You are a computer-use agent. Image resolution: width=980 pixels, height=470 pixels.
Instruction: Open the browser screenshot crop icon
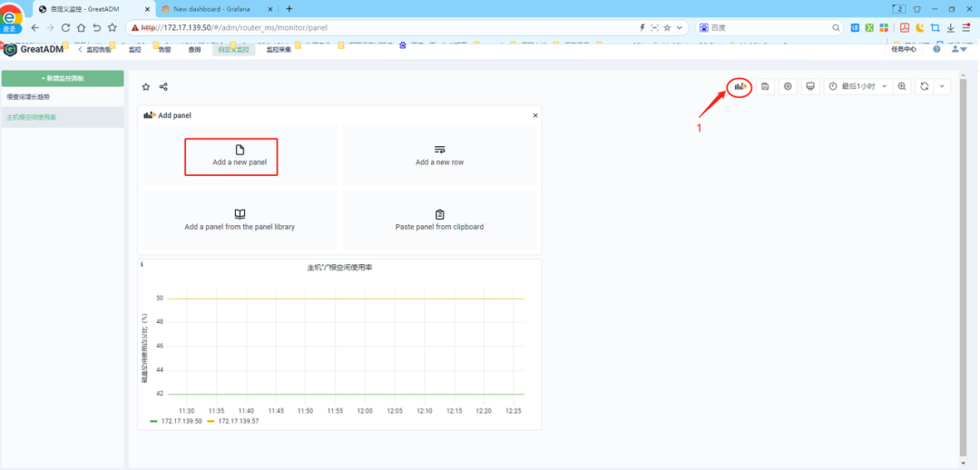(935, 27)
